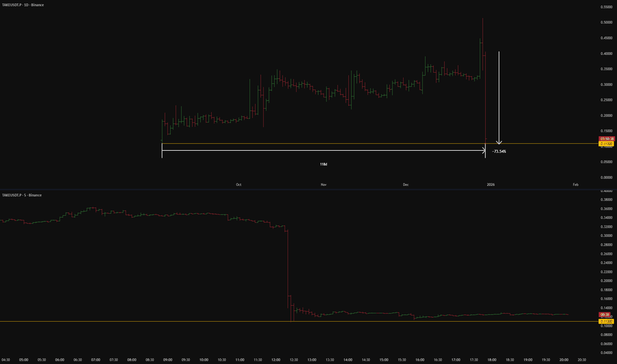Click the right arrowhead of the date range

click(484, 150)
